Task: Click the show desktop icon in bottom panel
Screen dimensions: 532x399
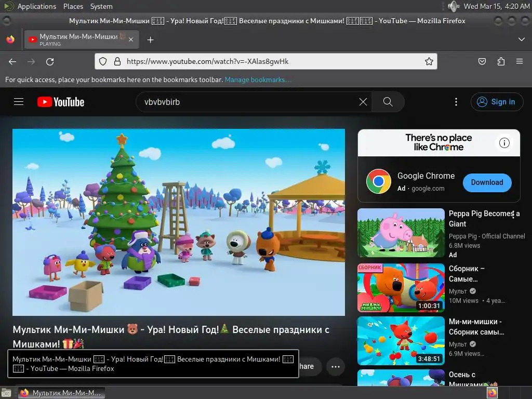Action: (6, 393)
